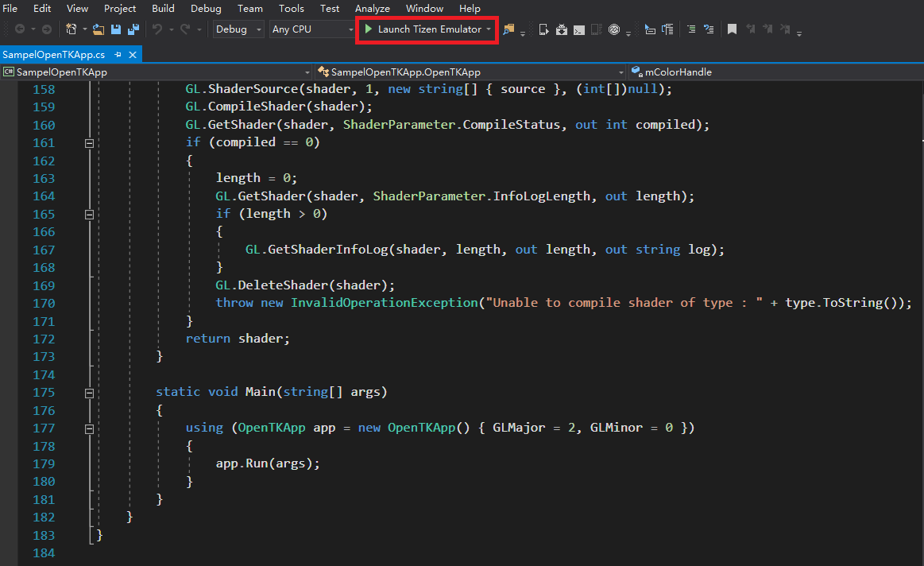The image size is (924, 566).
Task: Collapse the Main method code block
Action: tap(89, 392)
